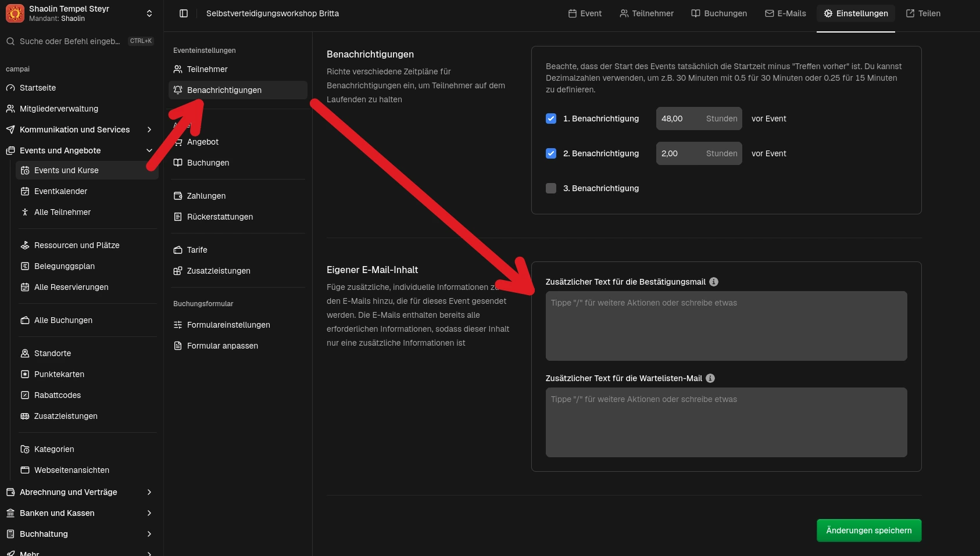
Task: Click info icon beside Bestätigungsmail label
Action: coord(714,282)
